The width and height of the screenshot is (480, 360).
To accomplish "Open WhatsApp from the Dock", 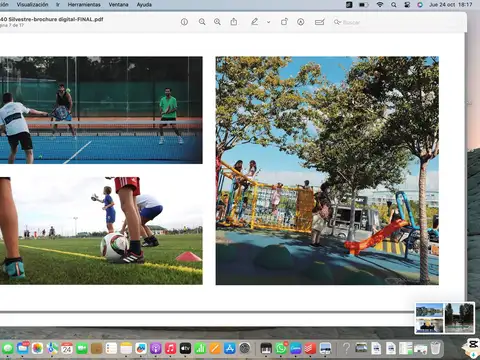I will [x=281, y=349].
